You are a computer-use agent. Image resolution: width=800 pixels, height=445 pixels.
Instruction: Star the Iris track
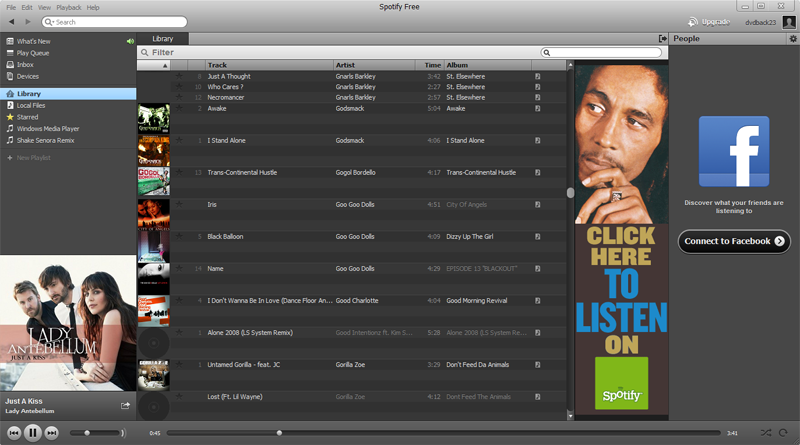179,205
